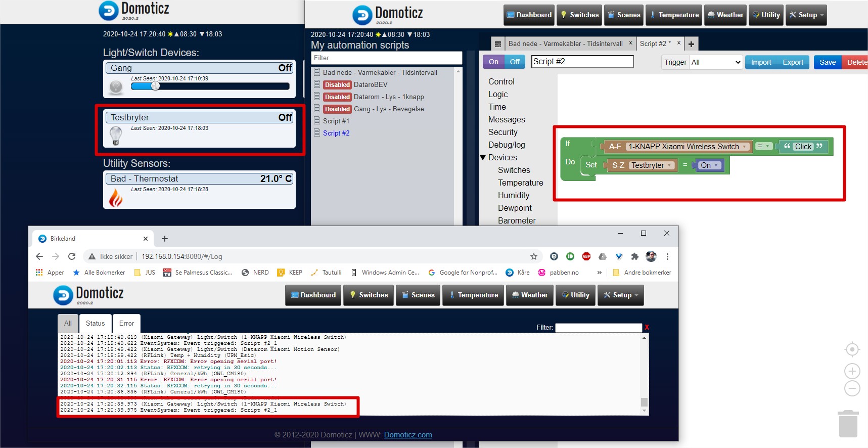868x448 pixels.
Task: Click Domoticz logo in the log window
Action: (x=88, y=295)
